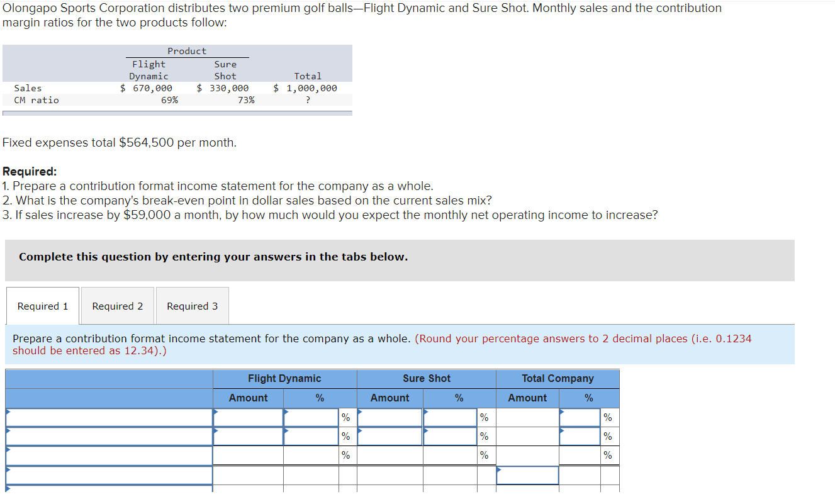Viewport: 835px width, 504px height.
Task: Click the Amount header under Sure Shot
Action: pos(389,398)
